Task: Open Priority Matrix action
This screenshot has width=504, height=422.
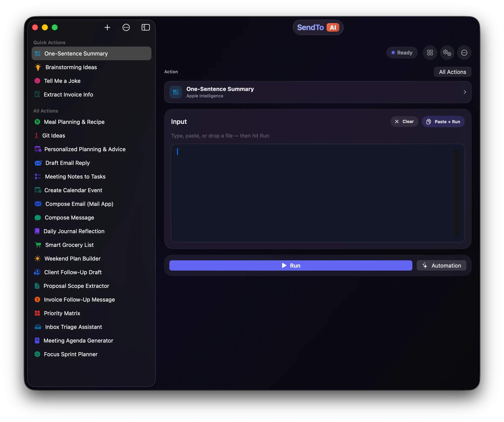Action: pos(91,314)
